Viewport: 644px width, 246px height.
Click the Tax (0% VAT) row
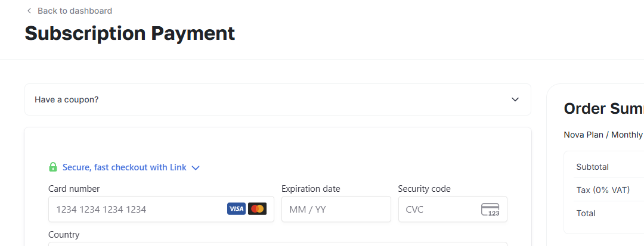point(602,190)
